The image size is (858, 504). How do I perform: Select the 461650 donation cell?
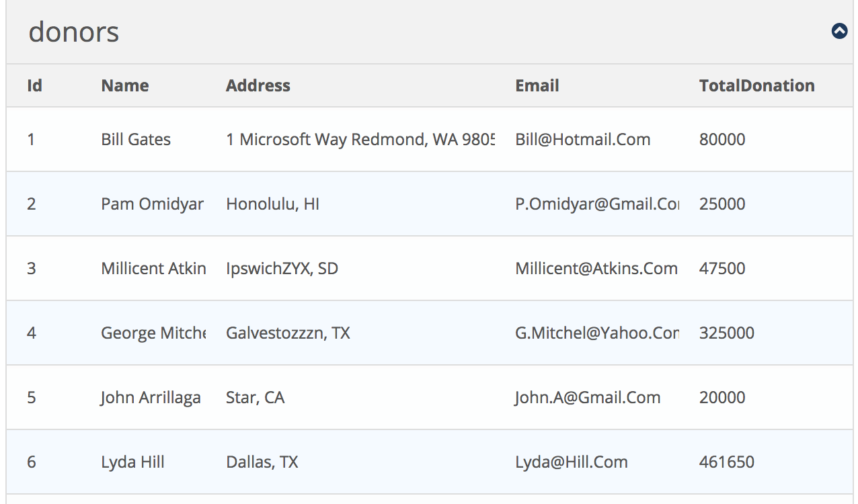(x=726, y=462)
